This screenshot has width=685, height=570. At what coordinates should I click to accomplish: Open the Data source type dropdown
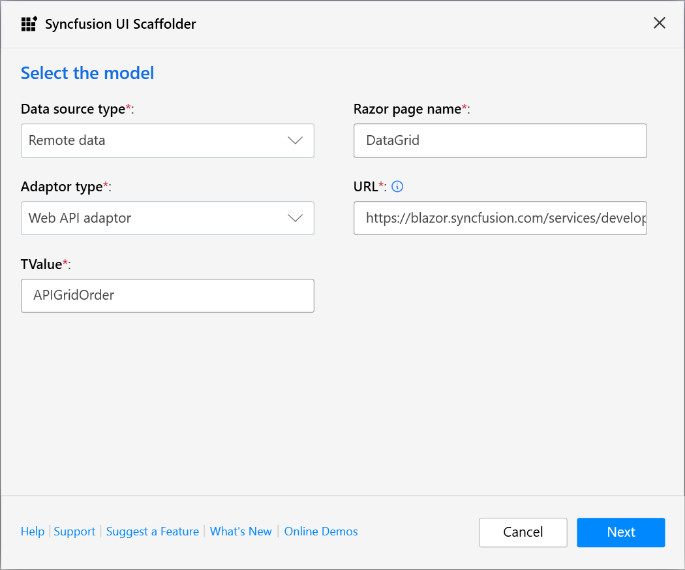[167, 141]
